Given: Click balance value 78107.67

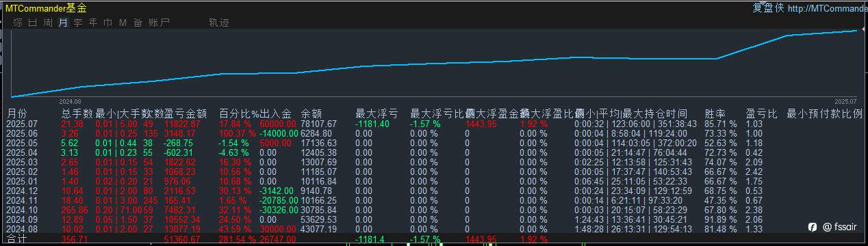Looking at the screenshot, I should pos(319,124).
